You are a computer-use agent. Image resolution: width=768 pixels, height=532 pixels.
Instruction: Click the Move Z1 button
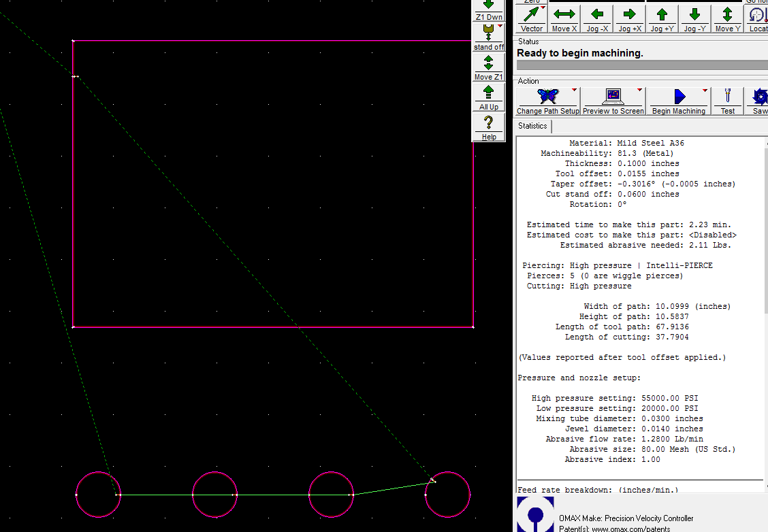click(488, 67)
